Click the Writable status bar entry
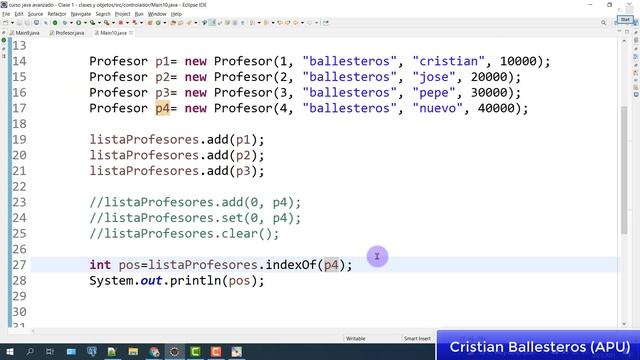This screenshot has width=640, height=360. tap(356, 338)
